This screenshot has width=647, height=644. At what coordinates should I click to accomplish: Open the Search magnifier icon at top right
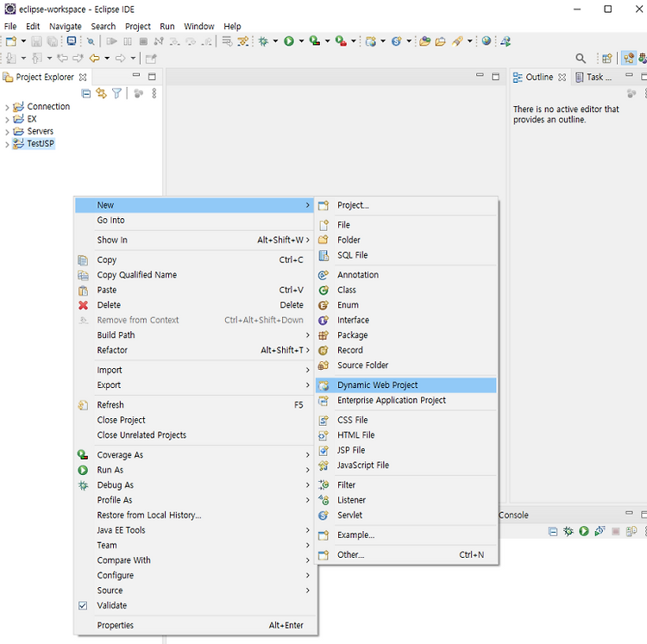581,59
